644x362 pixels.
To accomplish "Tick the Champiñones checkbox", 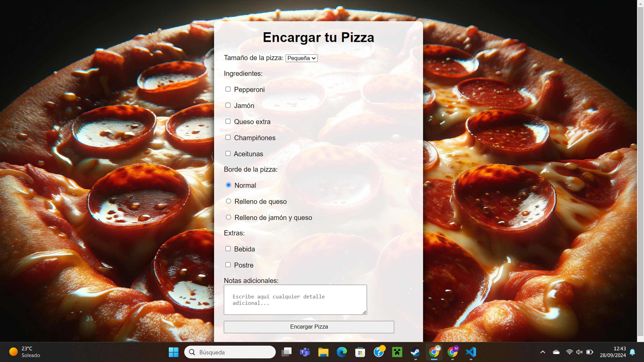I will coord(228,137).
